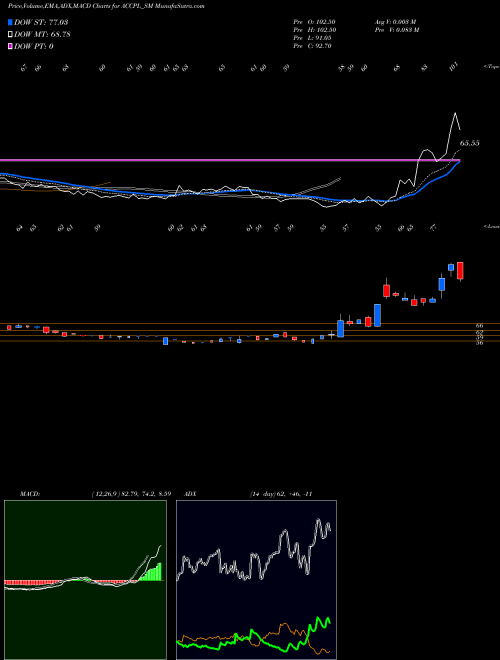Click the green MACD histogram bars

150,572
